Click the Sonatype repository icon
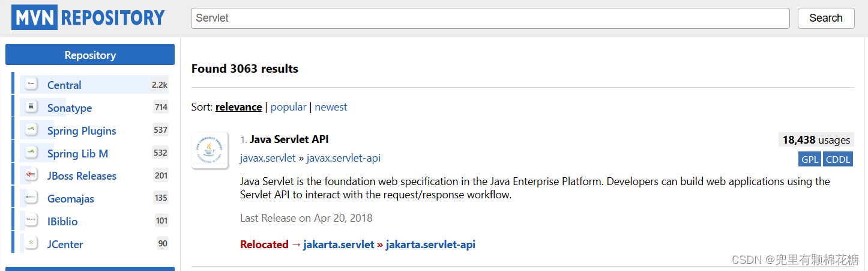 point(31,108)
